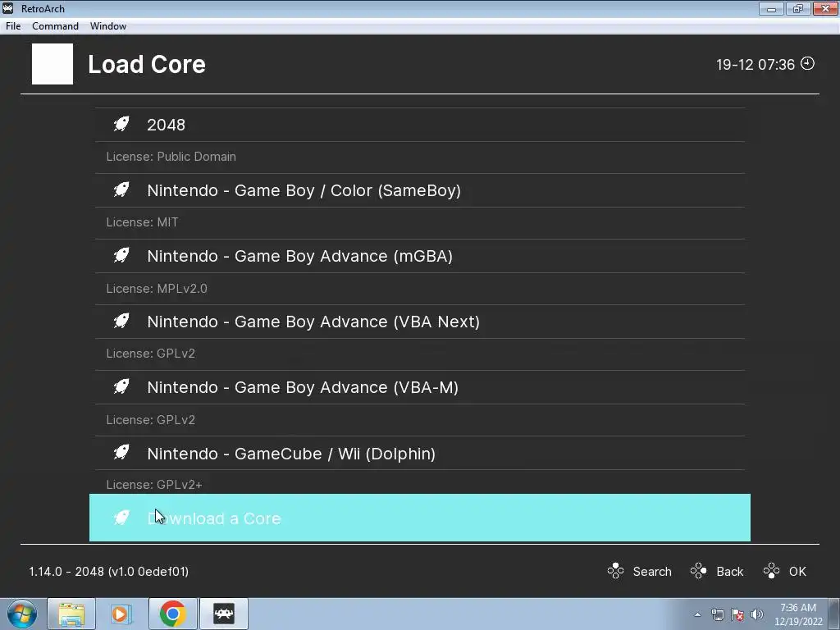
Task: Open the Command menu
Action: (55, 25)
